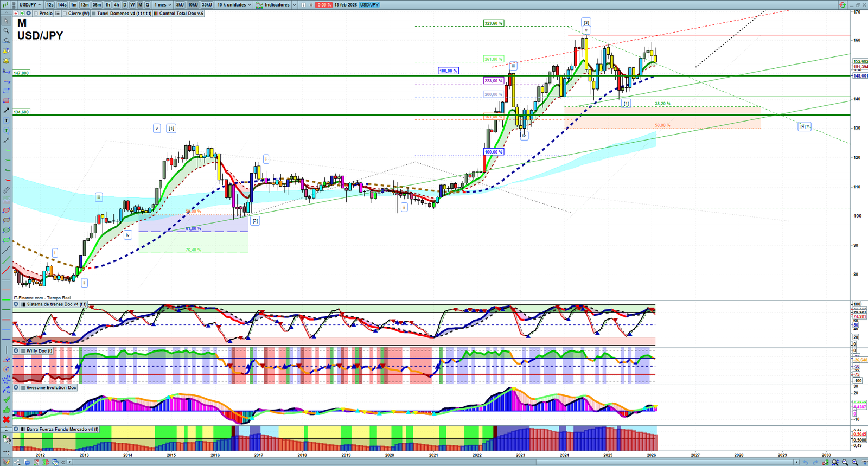Click the 323,60 % Fibonacci label
This screenshot has width=868, height=466.
494,23
